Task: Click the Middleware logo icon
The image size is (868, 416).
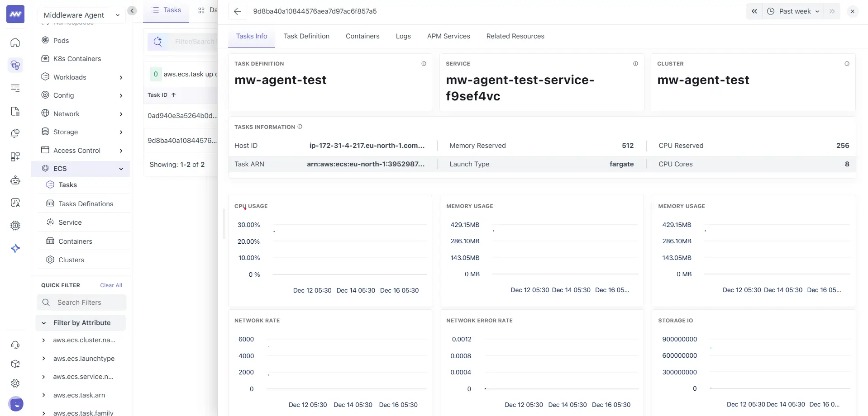Action: (x=15, y=14)
